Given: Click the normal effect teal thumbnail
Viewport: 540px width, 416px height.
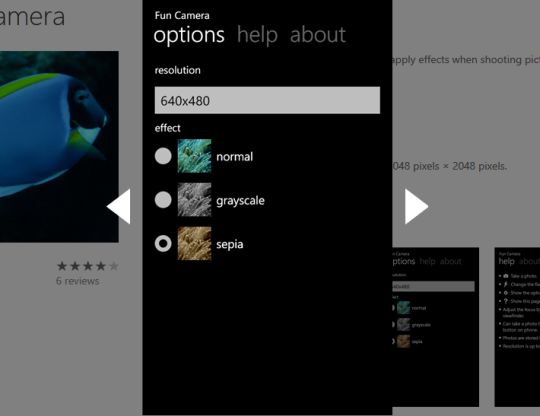Looking at the screenshot, I should [x=194, y=156].
